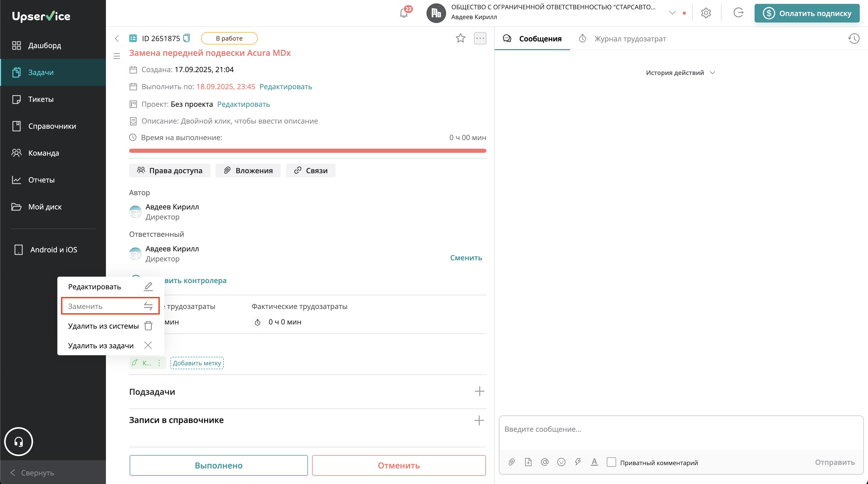Click the task description placeholder
The height and width of the screenshot is (484, 868).
249,121
